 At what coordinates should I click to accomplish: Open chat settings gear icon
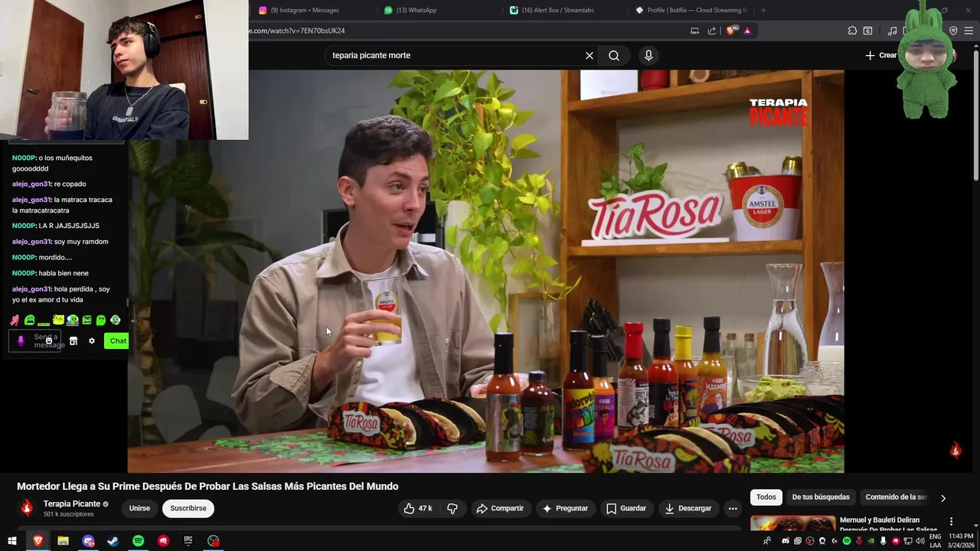pyautogui.click(x=92, y=341)
